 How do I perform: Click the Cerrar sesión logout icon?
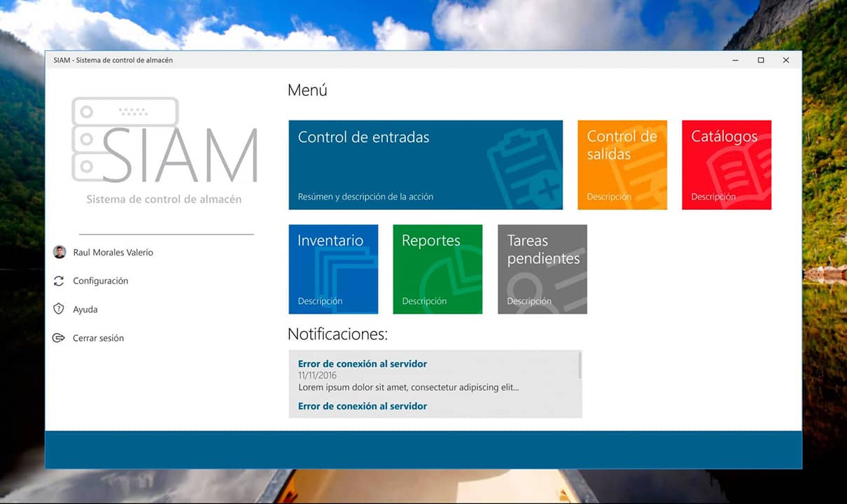click(59, 338)
